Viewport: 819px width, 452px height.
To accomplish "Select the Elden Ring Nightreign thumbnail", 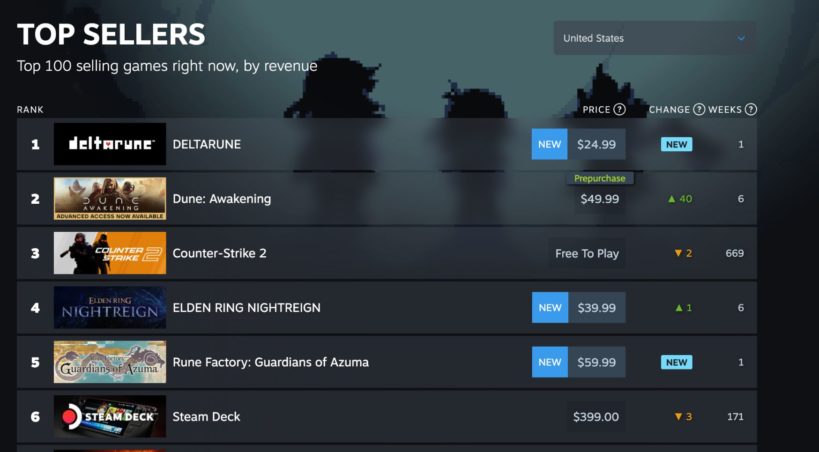I will pyautogui.click(x=110, y=308).
